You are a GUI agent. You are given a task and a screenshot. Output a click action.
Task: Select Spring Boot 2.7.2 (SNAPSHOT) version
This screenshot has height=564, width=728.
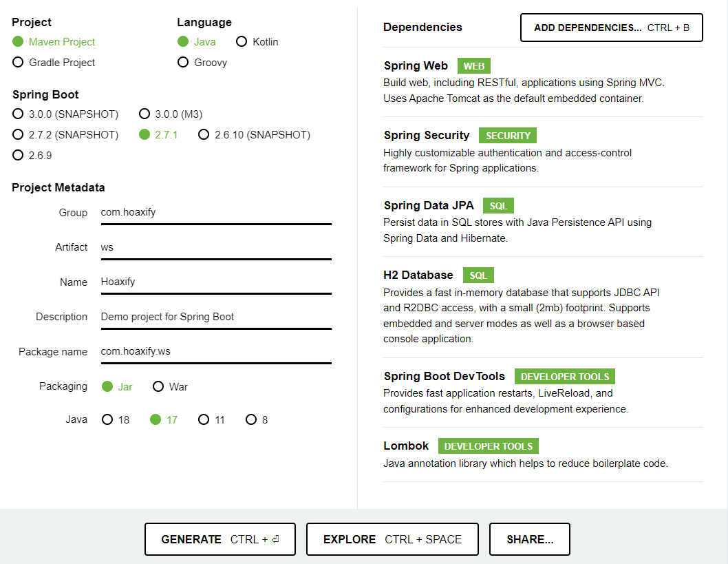point(18,135)
